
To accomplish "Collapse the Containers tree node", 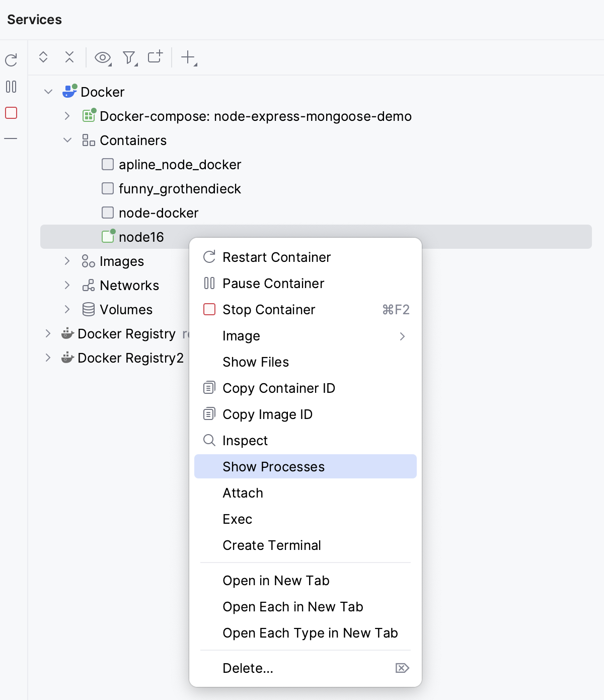I will (67, 140).
